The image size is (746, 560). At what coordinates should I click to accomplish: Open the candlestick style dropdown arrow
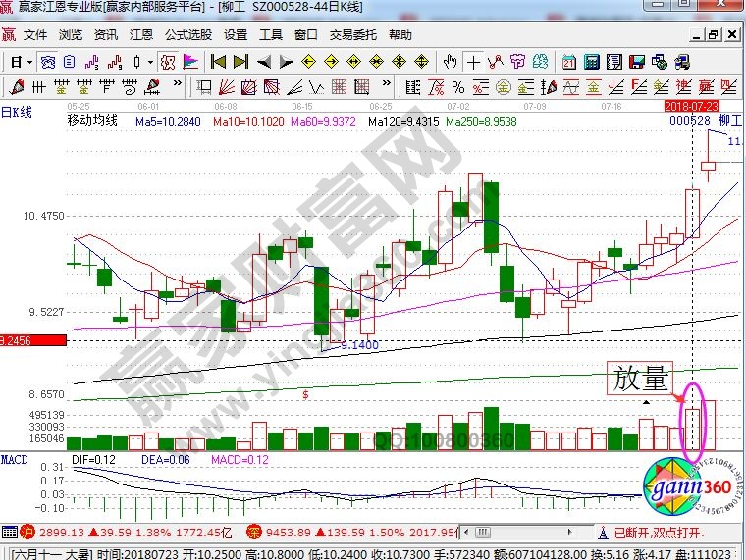coord(150,62)
